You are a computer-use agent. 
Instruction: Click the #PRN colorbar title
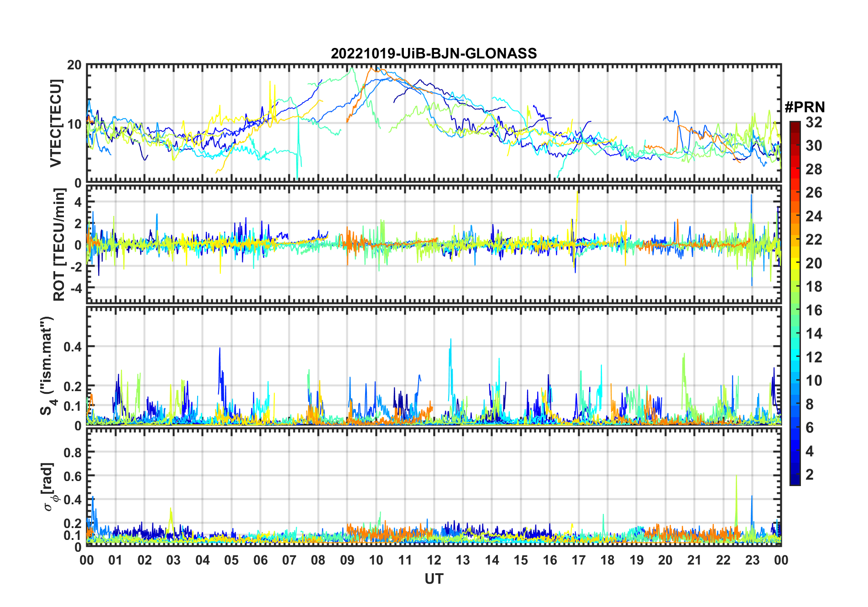(x=805, y=107)
